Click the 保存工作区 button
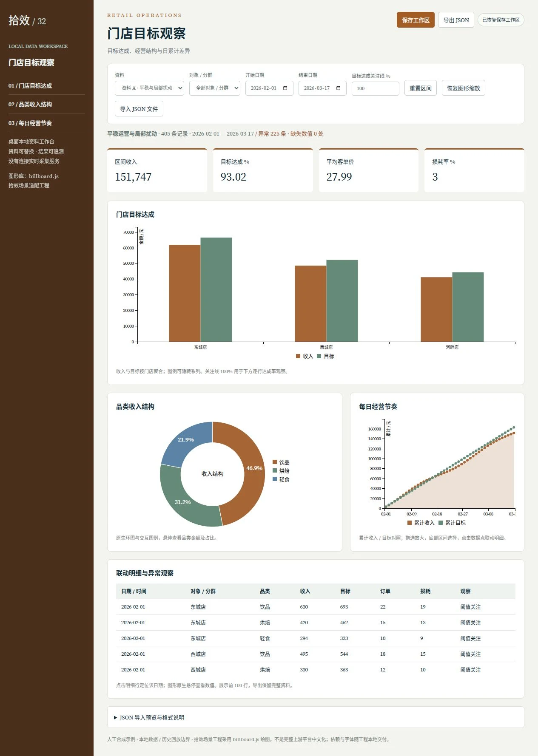Viewport: 538px width, 756px height. click(416, 20)
